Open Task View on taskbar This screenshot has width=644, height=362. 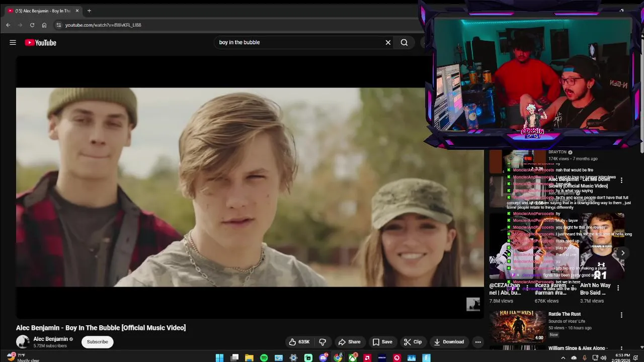point(234,358)
